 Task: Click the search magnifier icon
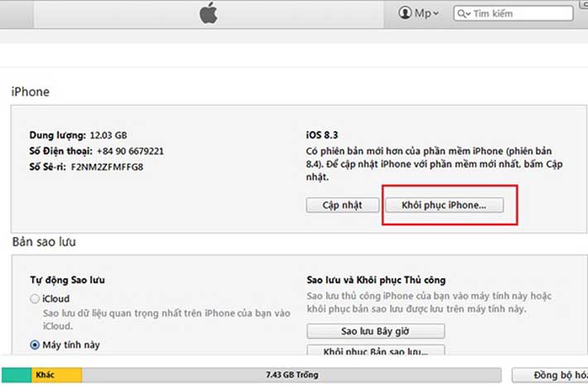(461, 14)
